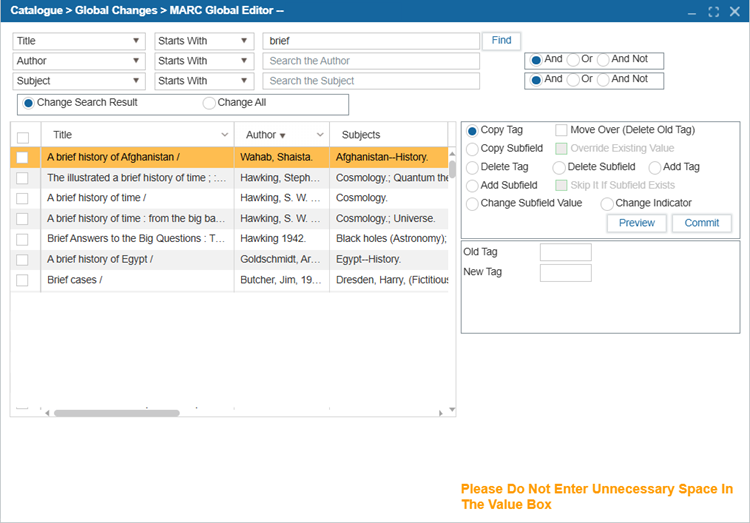Choose the Change Subfield Value operation
This screenshot has width=750, height=523.
coord(472,204)
